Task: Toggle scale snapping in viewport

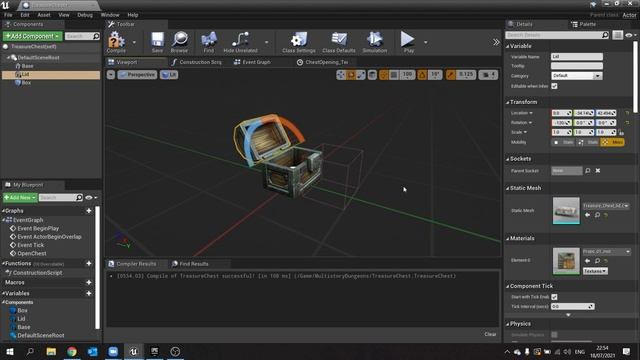Action: click(x=451, y=75)
